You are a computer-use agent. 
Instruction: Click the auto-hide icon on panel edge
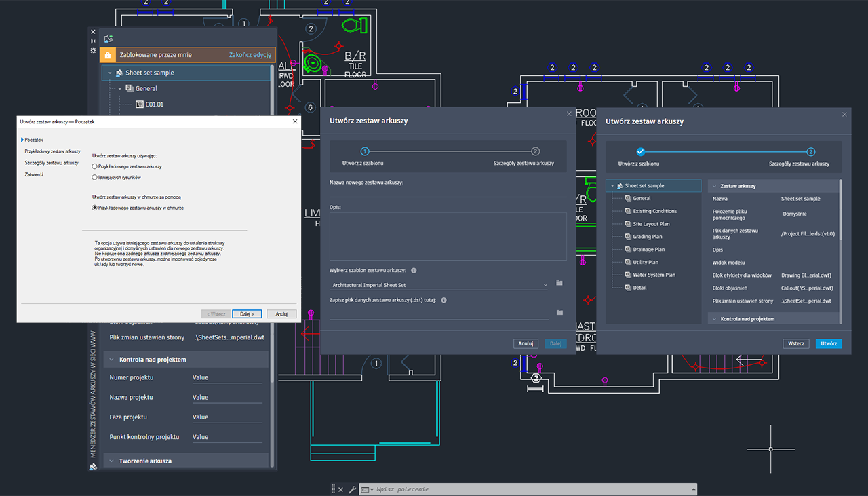[92, 41]
